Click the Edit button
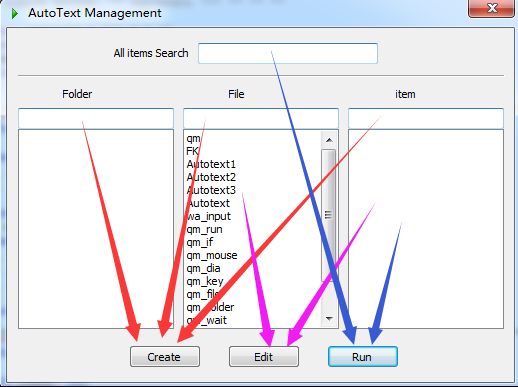The image size is (518, 387). (x=264, y=357)
